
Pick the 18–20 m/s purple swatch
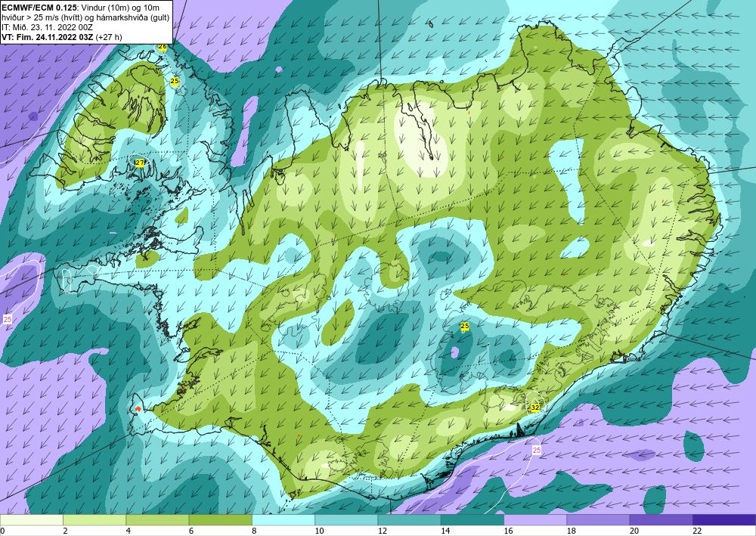(598, 520)
